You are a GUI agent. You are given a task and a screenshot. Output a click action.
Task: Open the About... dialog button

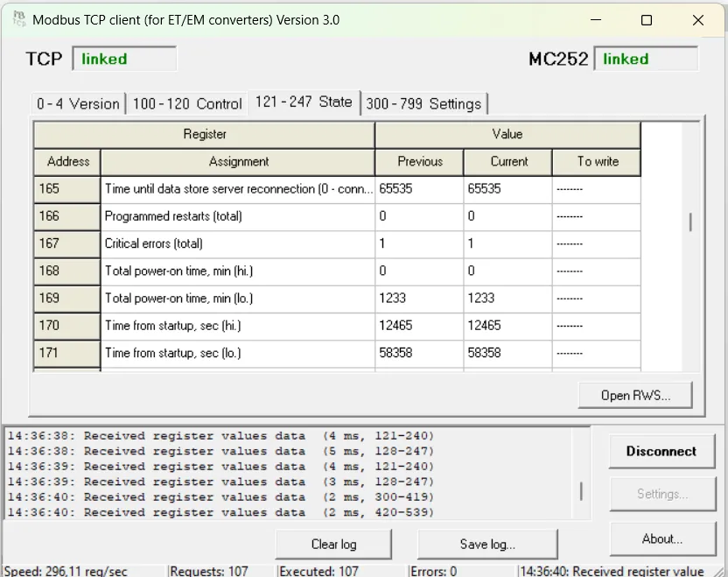(x=662, y=538)
